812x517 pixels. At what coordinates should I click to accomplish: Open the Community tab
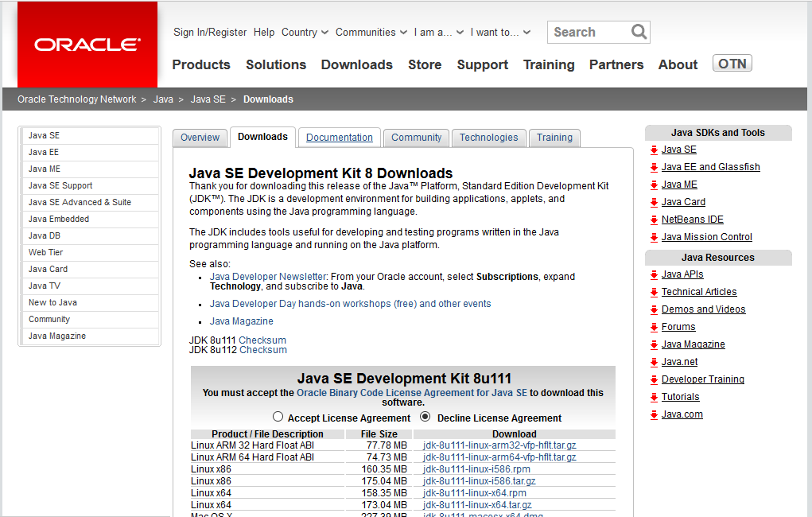coord(417,138)
